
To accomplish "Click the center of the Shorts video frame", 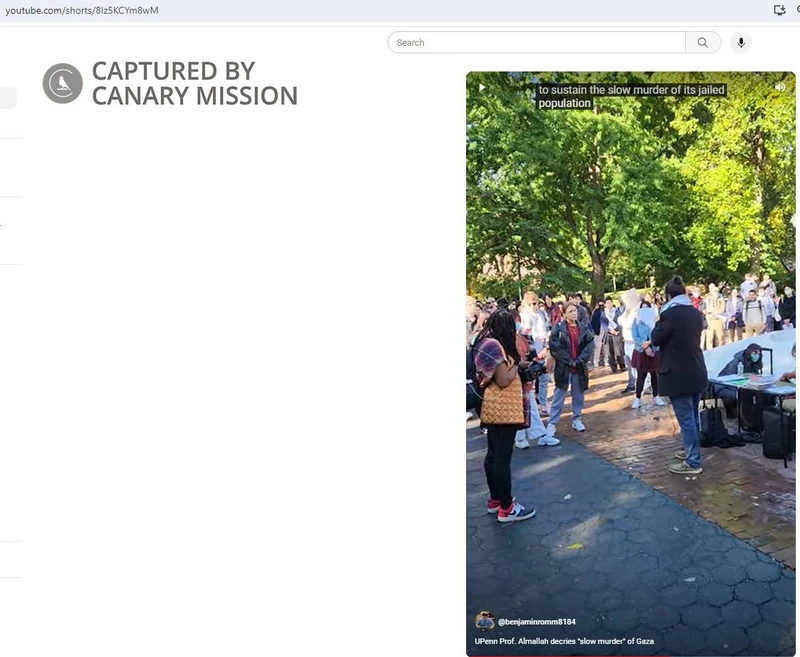I will tap(631, 364).
